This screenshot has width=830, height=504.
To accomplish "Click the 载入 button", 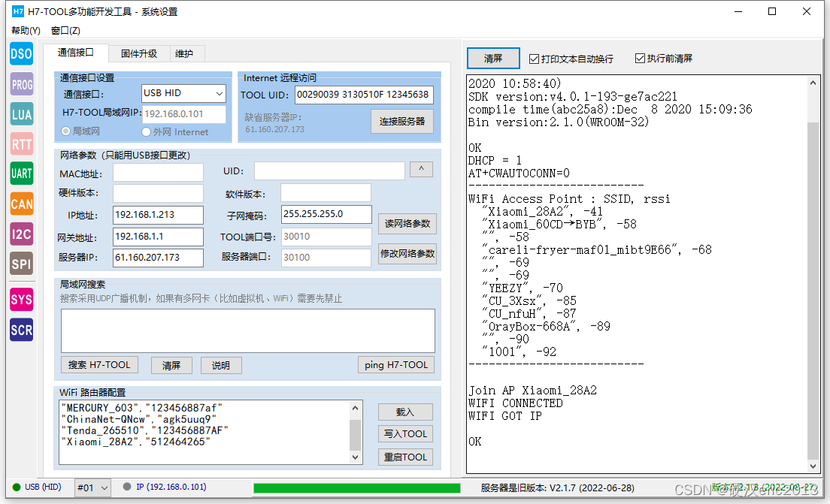I will 405,412.
